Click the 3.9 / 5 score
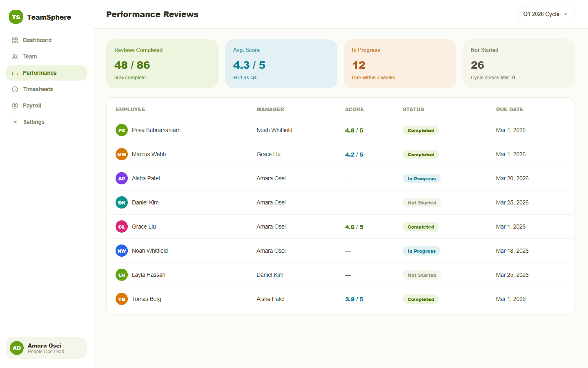The height and width of the screenshot is (368, 588). click(x=354, y=299)
